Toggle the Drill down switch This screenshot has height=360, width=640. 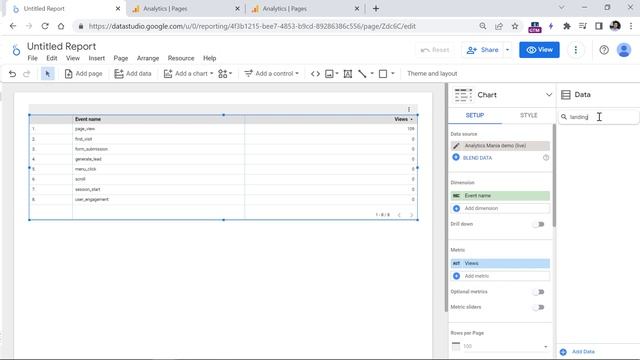(x=539, y=224)
